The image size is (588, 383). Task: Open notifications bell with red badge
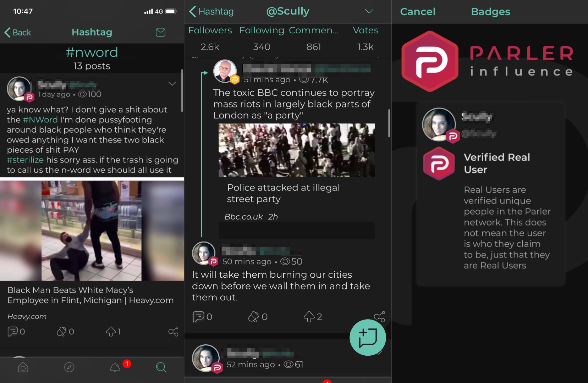click(115, 367)
